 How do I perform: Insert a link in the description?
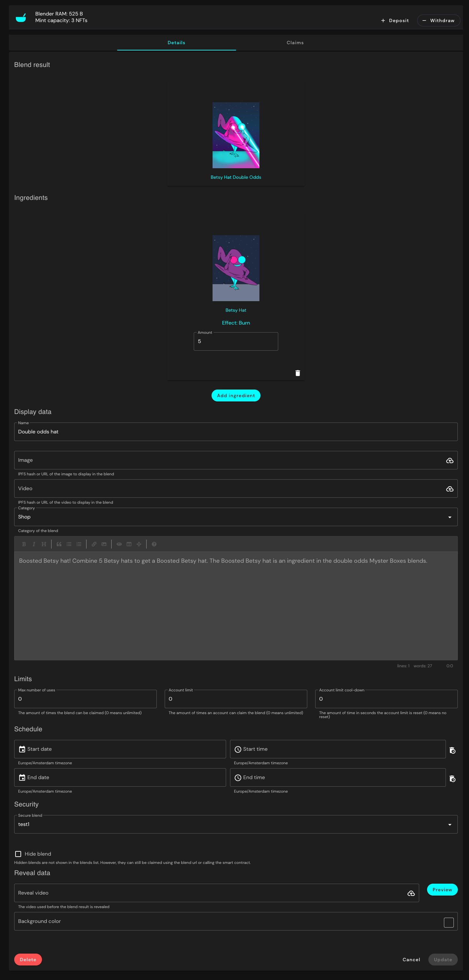(94, 544)
